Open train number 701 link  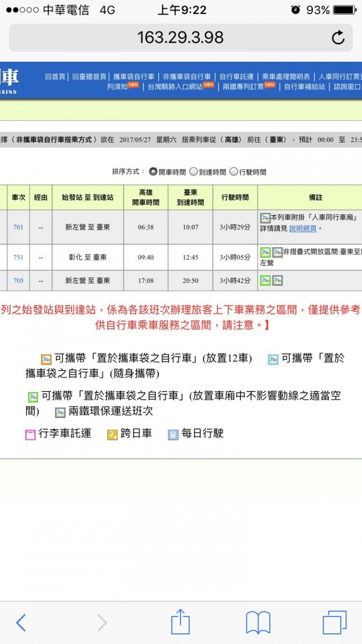coord(18,227)
